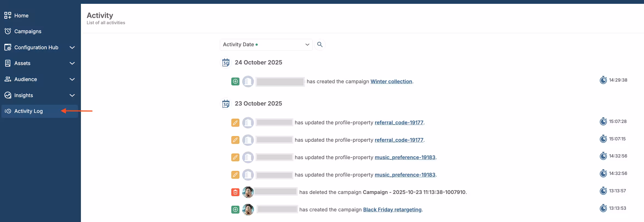Click the search magnifier button
The width and height of the screenshot is (644, 222).
point(320,45)
